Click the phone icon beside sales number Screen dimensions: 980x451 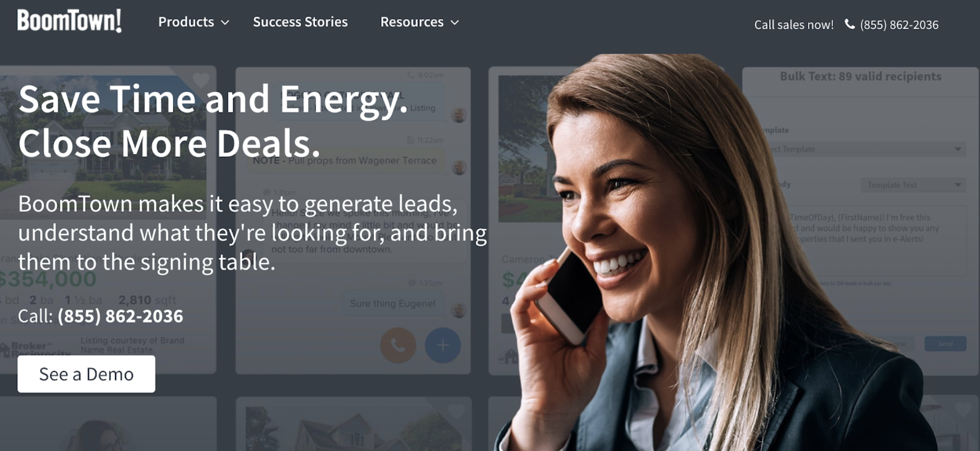(x=850, y=24)
